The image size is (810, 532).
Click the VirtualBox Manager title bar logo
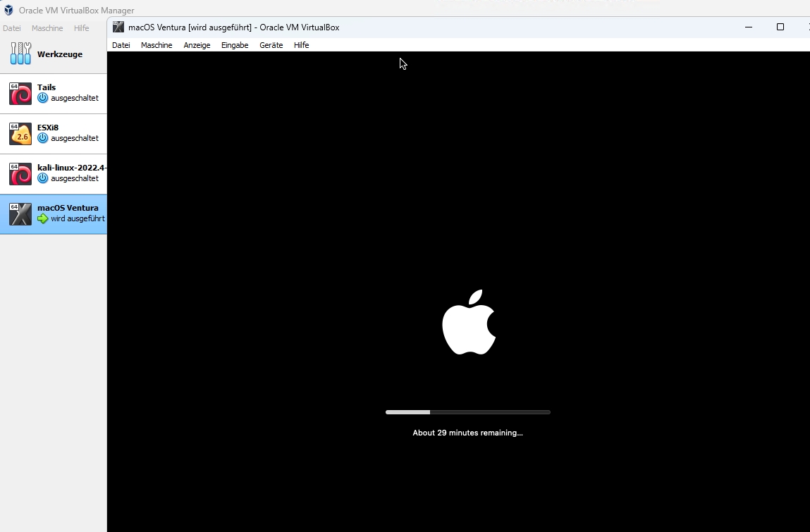8,11
